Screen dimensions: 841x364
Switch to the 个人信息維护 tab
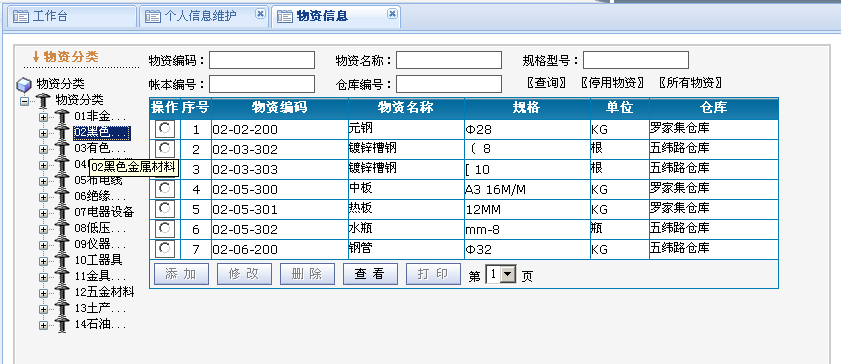pyautogui.click(x=204, y=17)
